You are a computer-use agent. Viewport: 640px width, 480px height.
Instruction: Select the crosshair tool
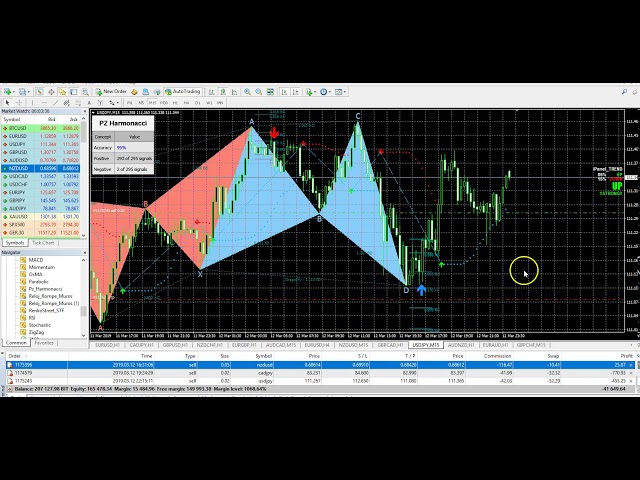point(18,102)
